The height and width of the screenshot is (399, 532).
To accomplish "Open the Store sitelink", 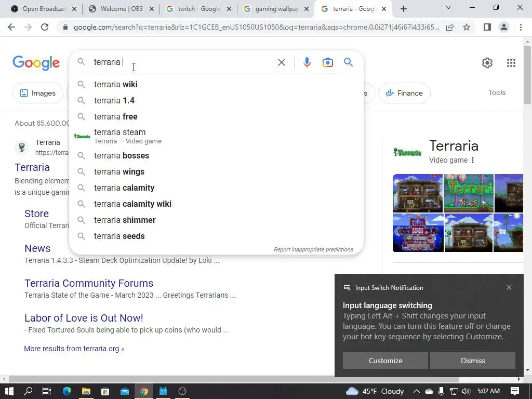I will point(36,214).
